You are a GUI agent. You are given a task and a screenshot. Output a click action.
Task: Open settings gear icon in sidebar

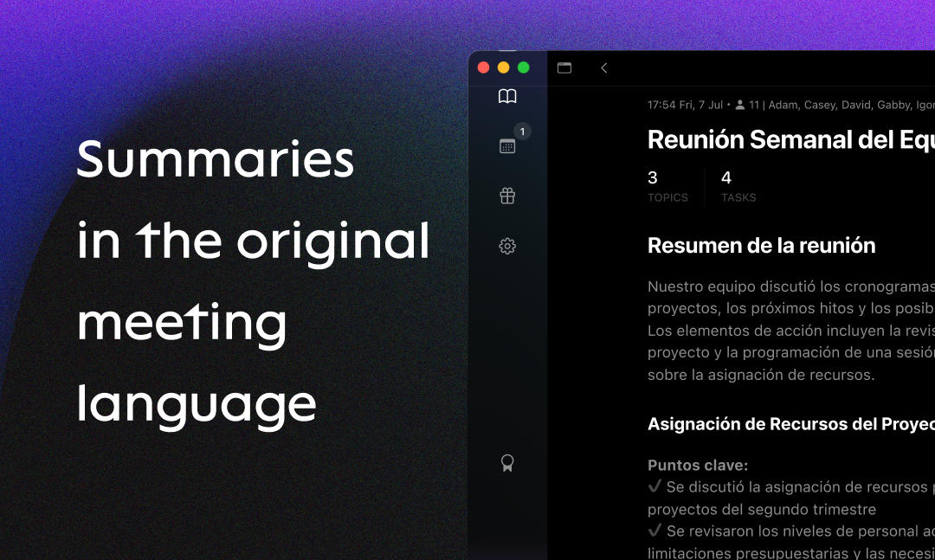[x=507, y=246]
